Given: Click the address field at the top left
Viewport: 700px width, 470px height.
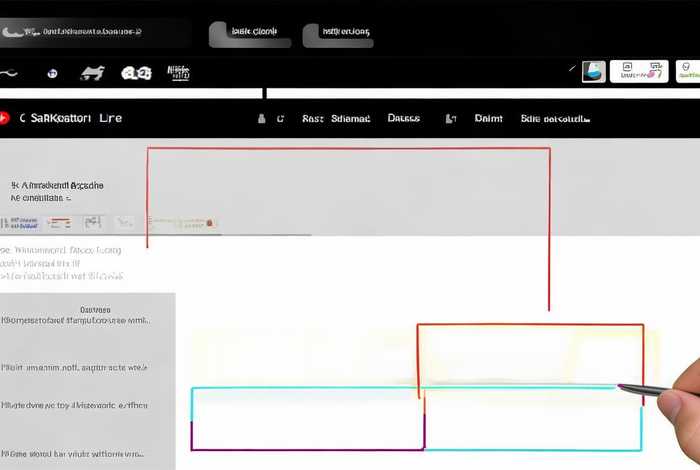Looking at the screenshot, I should [95, 32].
